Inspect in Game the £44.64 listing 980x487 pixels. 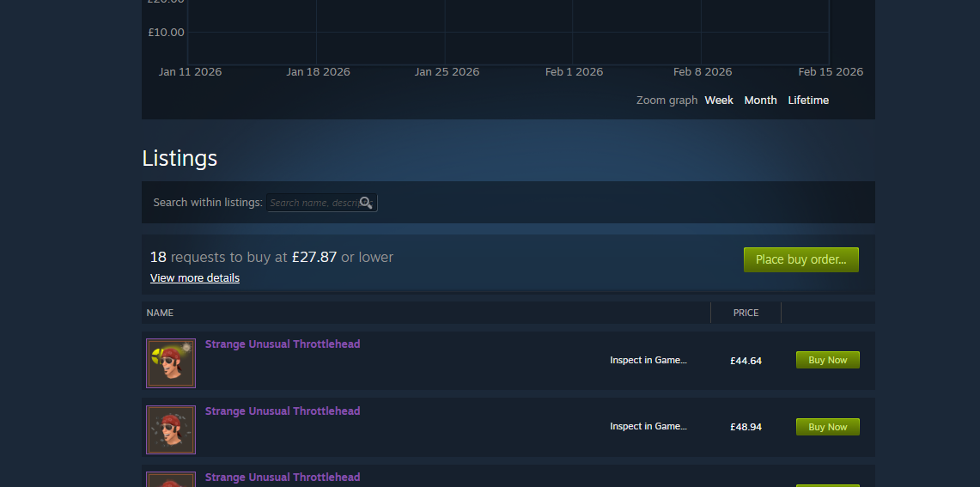pyautogui.click(x=648, y=360)
